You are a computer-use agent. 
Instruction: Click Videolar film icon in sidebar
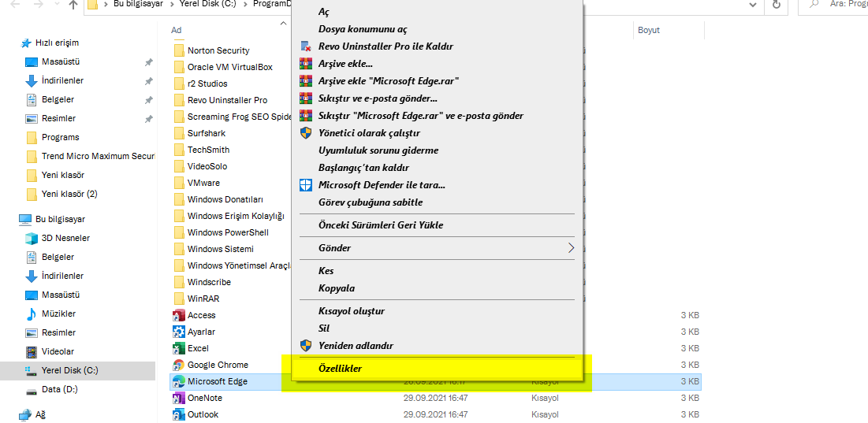pyautogui.click(x=32, y=351)
